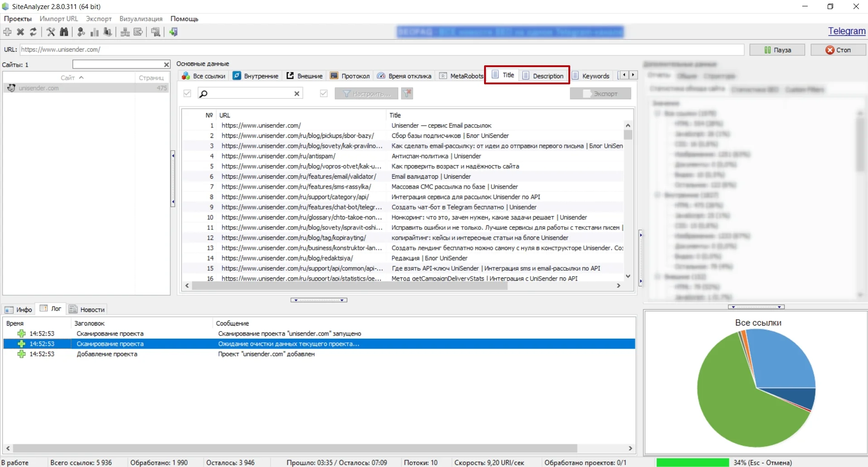The width and height of the screenshot is (868, 467).
Task: Click into the URL address field
Action: tap(381, 49)
